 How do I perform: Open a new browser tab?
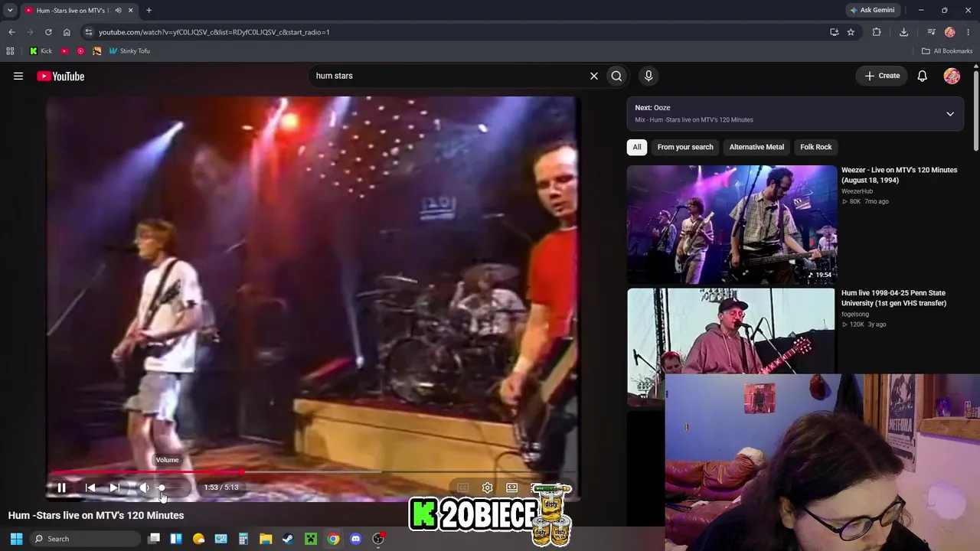pyautogui.click(x=149, y=11)
